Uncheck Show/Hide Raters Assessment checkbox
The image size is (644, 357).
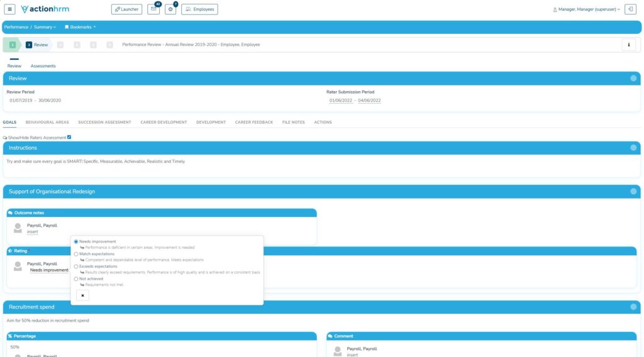tap(69, 137)
